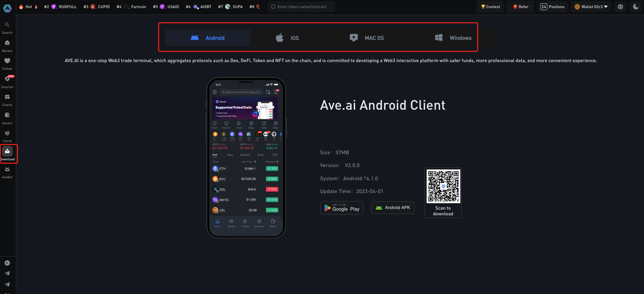The height and width of the screenshot is (294, 644).
Task: Open trending token #7 SUPA
Action: (x=231, y=7)
